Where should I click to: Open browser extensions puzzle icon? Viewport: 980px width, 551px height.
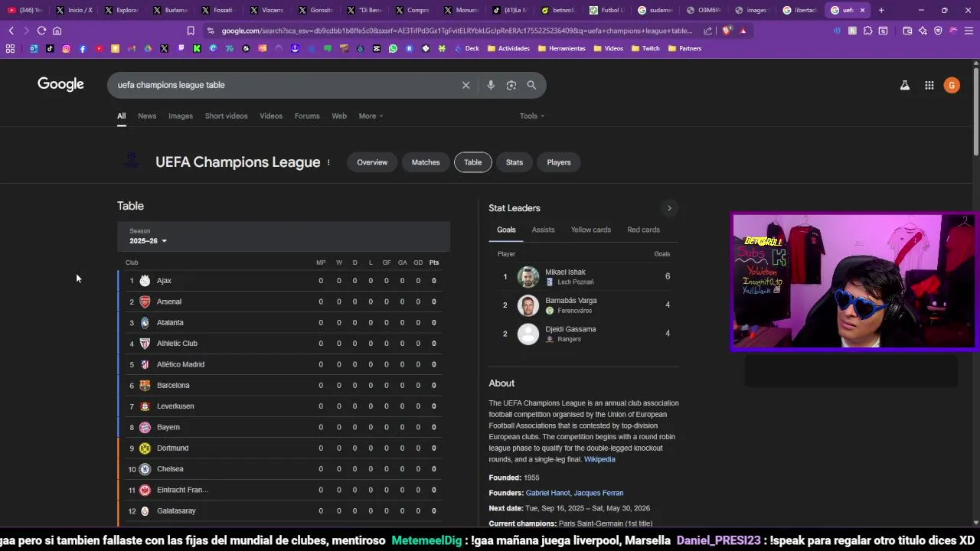click(x=867, y=31)
